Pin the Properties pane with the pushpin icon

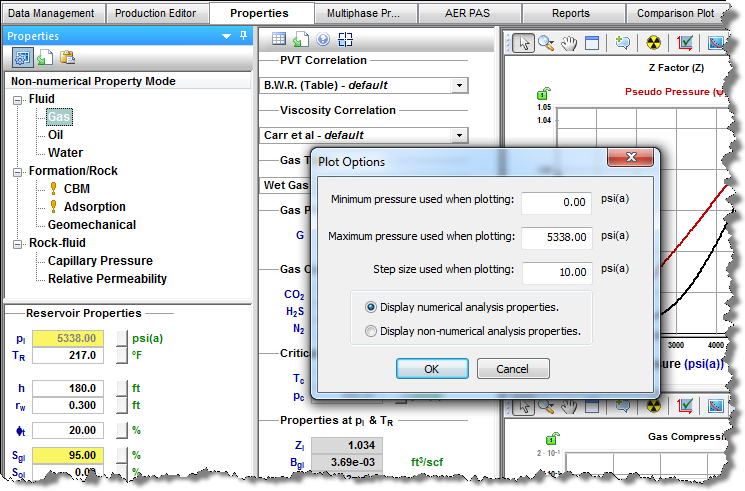tap(244, 36)
